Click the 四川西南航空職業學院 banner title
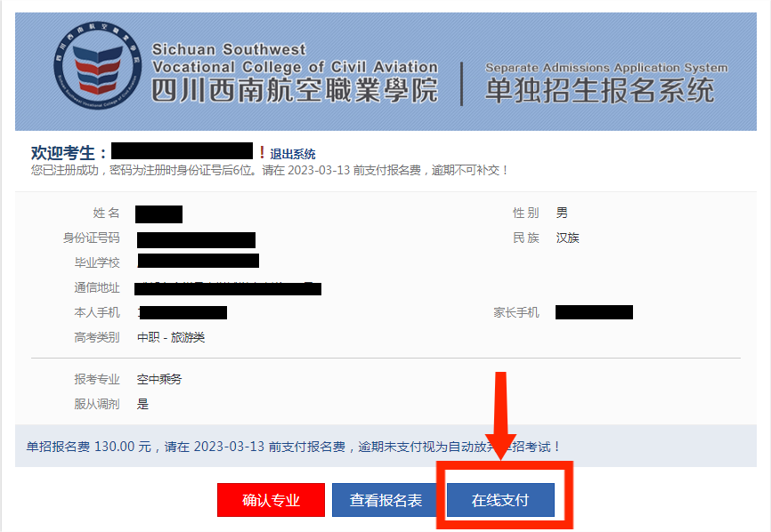Image resolution: width=771 pixels, height=532 pixels. click(x=294, y=91)
